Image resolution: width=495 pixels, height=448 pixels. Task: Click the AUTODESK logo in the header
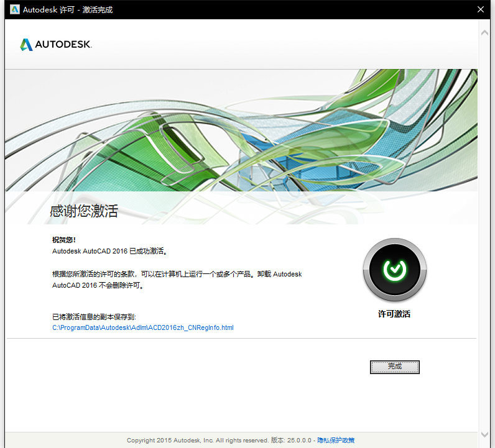coord(56,45)
